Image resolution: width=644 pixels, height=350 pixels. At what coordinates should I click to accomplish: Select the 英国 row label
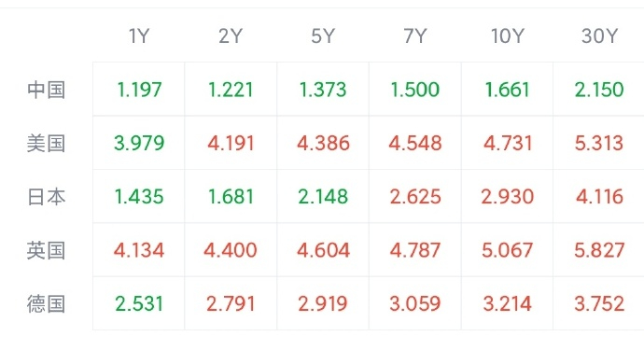click(46, 250)
